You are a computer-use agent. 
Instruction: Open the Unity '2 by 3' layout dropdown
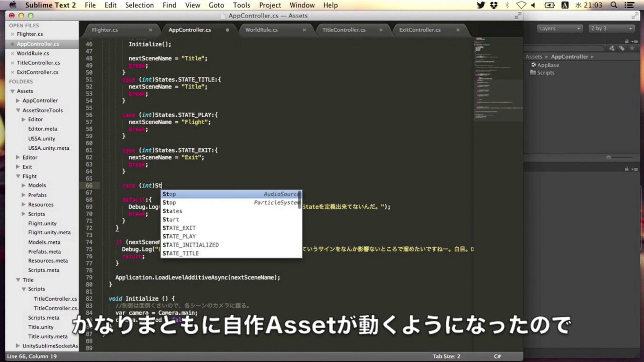tap(612, 28)
